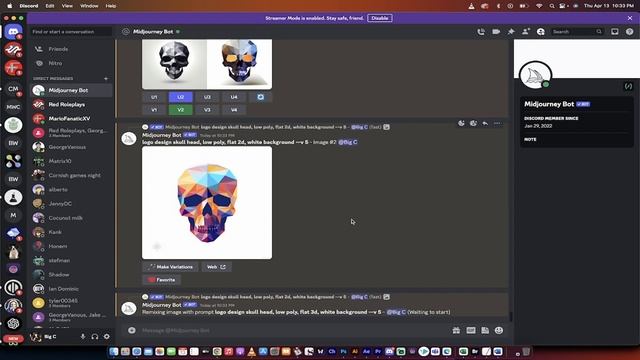This screenshot has width=640, height=360.
Task: Open the more options ellipsis on message
Action: point(497,123)
